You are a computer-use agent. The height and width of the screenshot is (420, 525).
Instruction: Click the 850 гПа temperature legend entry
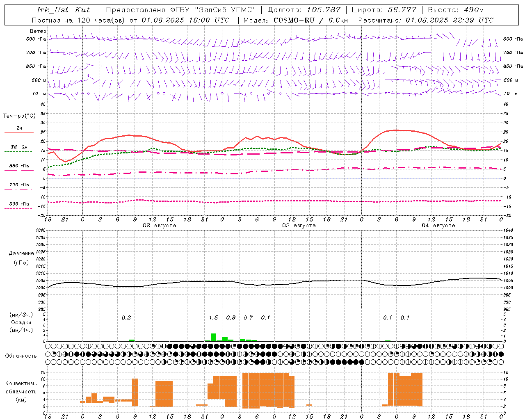point(19,166)
